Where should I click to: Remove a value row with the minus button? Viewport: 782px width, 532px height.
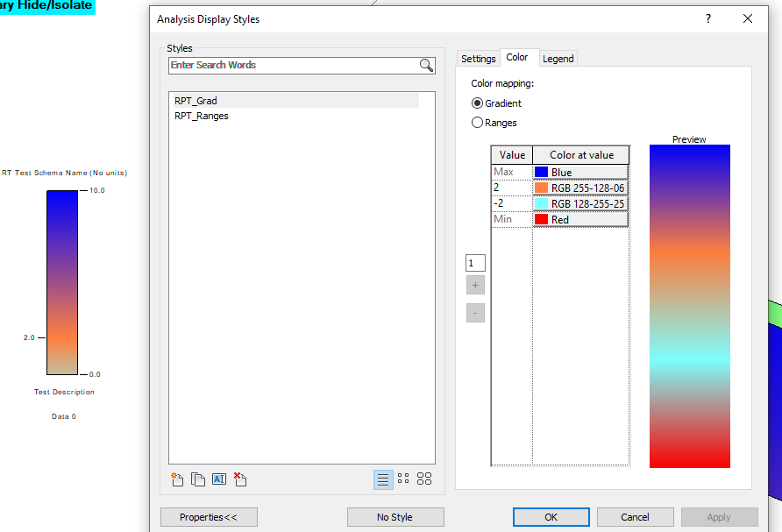point(475,313)
